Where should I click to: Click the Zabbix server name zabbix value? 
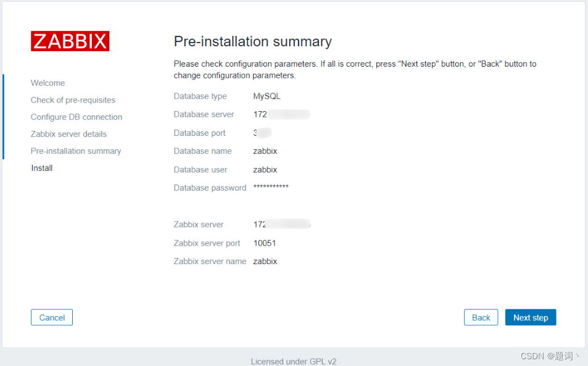pos(265,260)
